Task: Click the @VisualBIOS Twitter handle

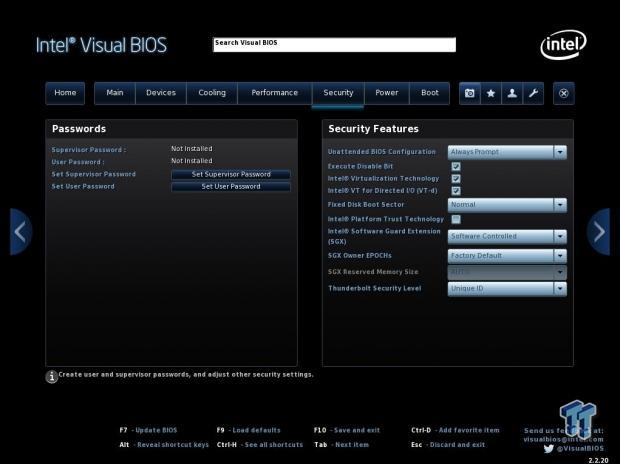Action: pos(580,449)
